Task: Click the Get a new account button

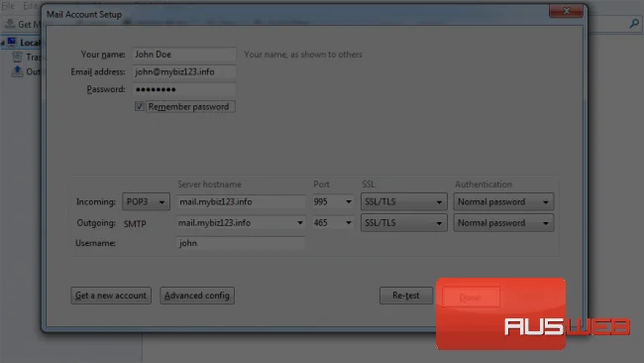Action: coord(111,296)
